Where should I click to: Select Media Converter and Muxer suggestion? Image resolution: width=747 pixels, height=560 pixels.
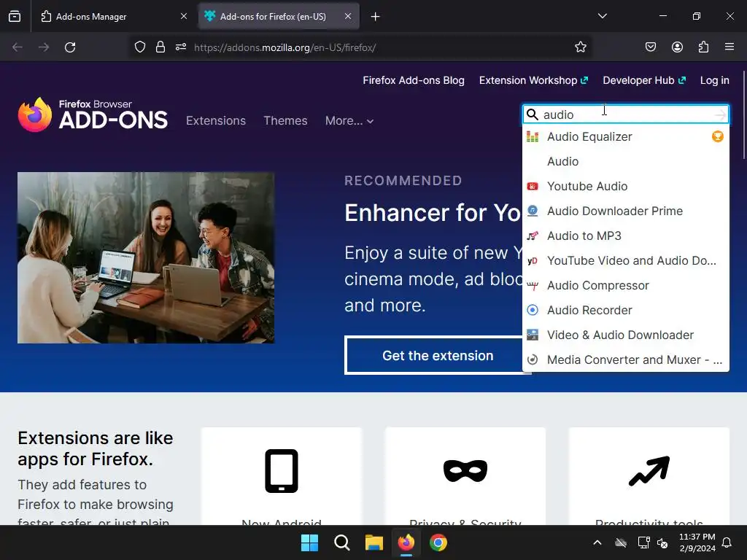coord(625,359)
